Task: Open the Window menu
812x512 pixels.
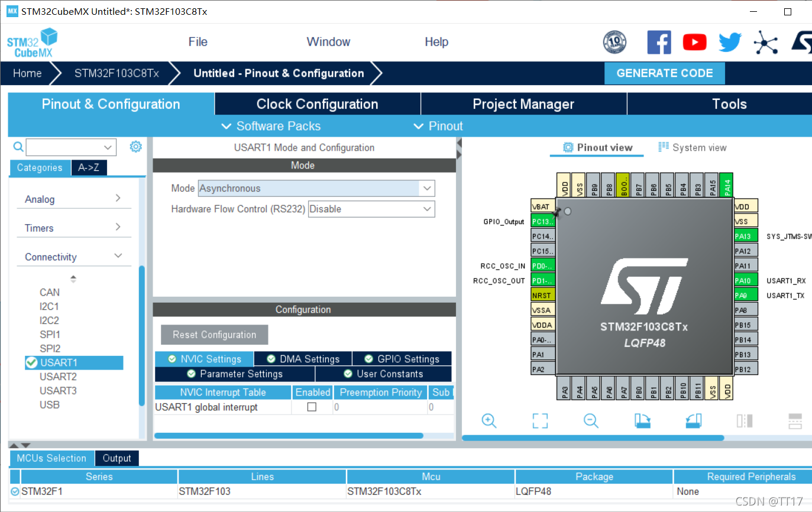Action: [328, 42]
